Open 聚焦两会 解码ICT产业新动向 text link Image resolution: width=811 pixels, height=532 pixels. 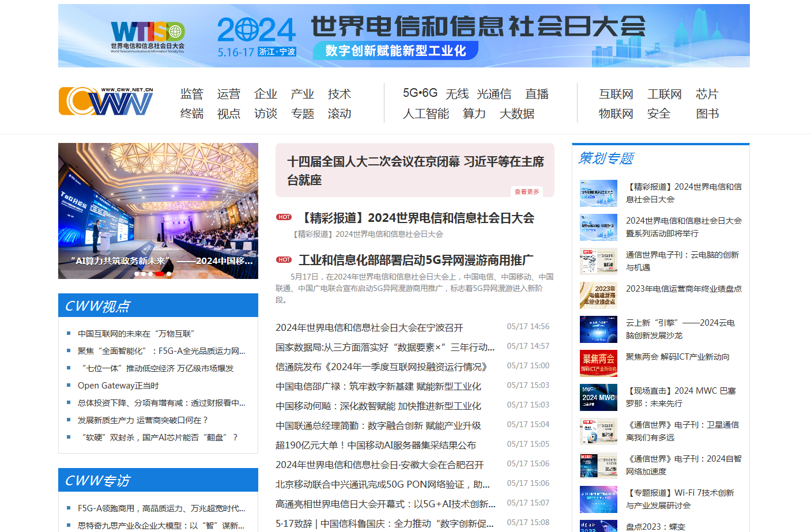[x=678, y=357]
